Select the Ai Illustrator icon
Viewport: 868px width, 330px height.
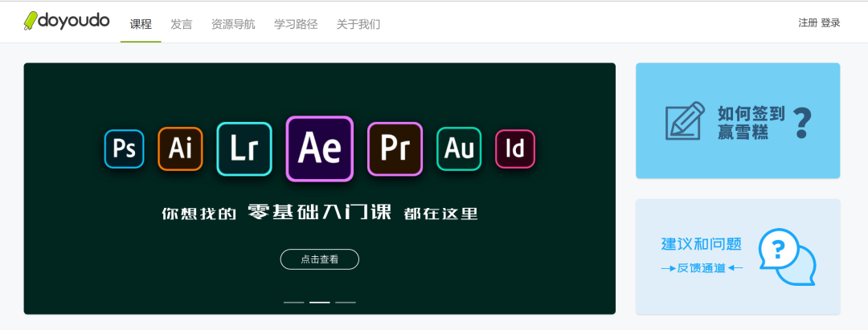coord(180,149)
